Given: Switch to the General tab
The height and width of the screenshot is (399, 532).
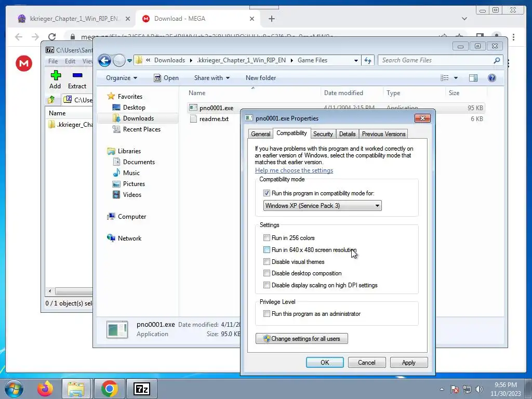Looking at the screenshot, I should click(261, 134).
